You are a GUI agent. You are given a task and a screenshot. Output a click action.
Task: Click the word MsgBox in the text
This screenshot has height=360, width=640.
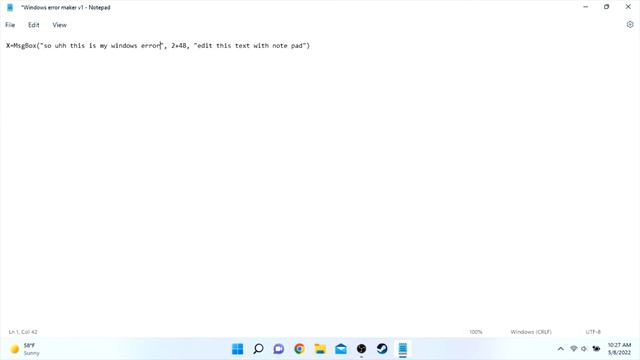25,46
